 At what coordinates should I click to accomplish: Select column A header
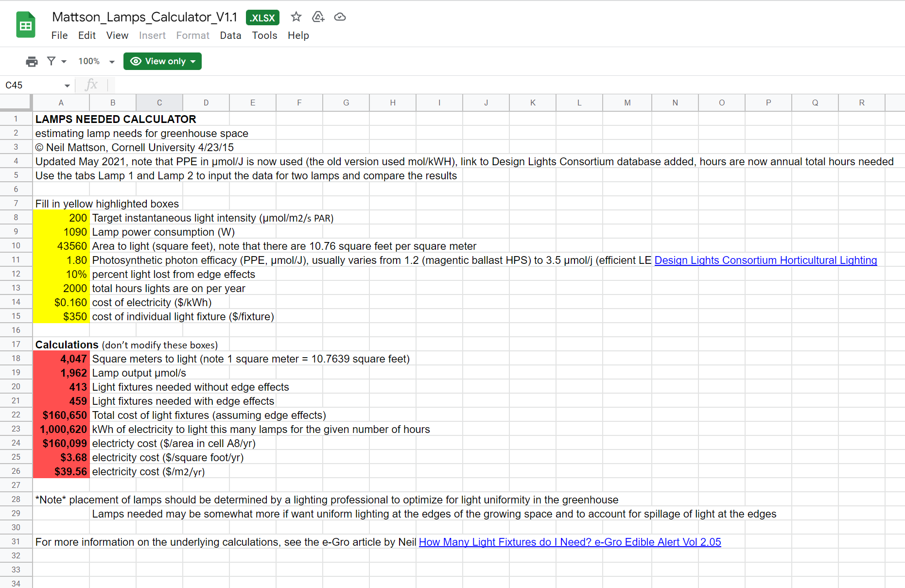(61, 103)
